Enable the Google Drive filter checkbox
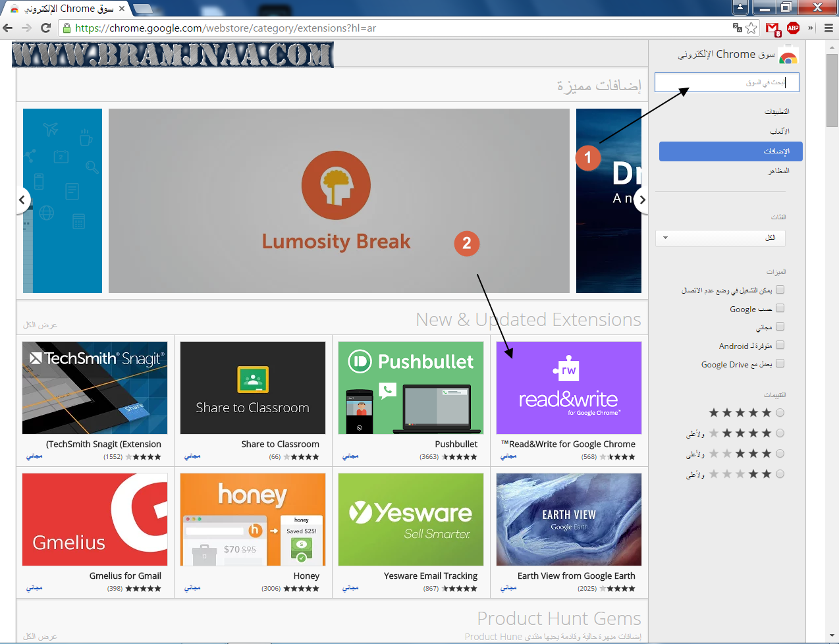Viewport: 839px width, 644px height. 780,363
